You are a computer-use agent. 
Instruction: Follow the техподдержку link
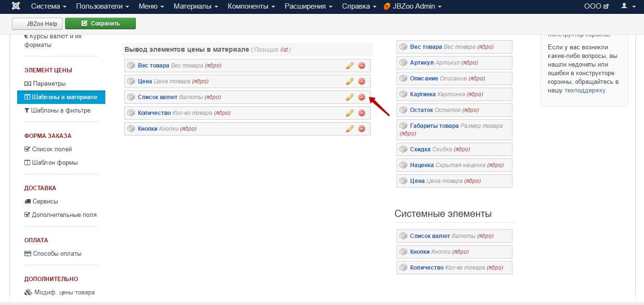point(585,90)
